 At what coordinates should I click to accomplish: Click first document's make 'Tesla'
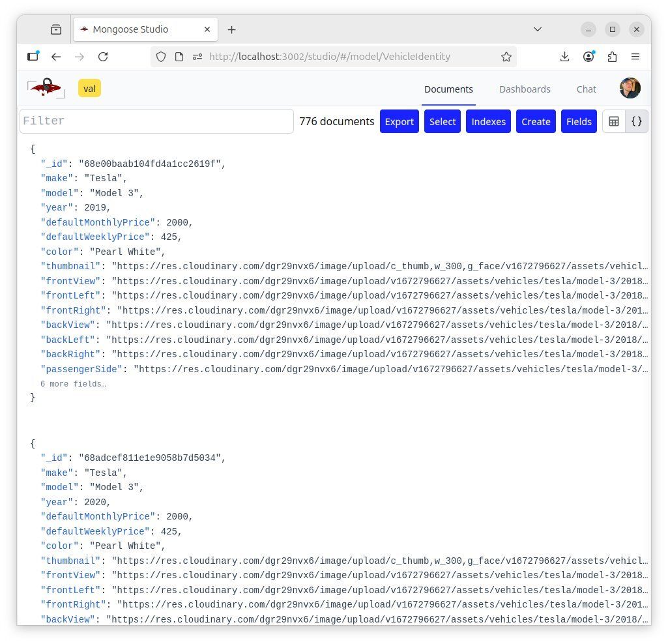tap(103, 178)
